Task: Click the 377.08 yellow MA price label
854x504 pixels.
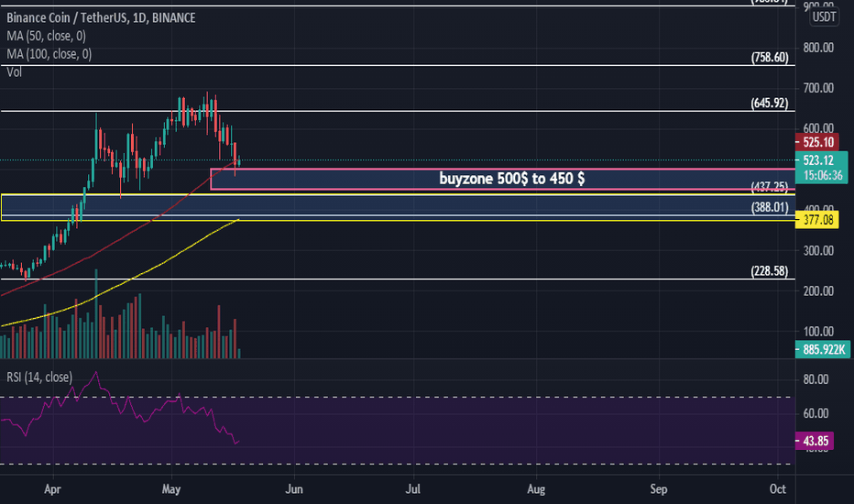Action: coord(817,220)
